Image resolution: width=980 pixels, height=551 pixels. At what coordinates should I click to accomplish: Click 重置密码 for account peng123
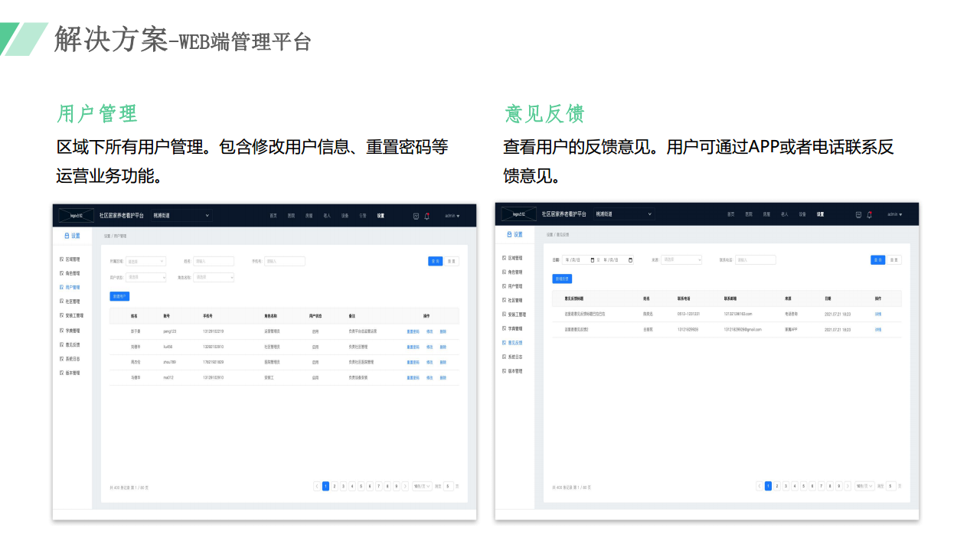[413, 331]
